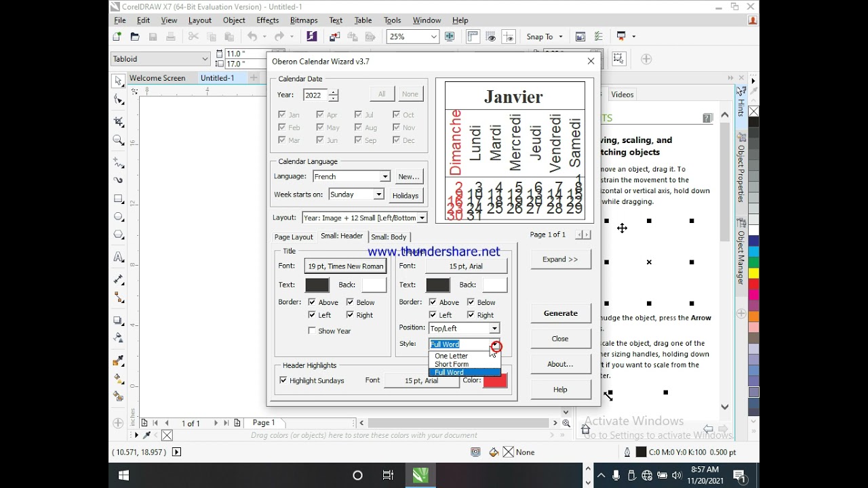Select the Shape tool in the toolbox
The image size is (868, 488).
click(119, 100)
